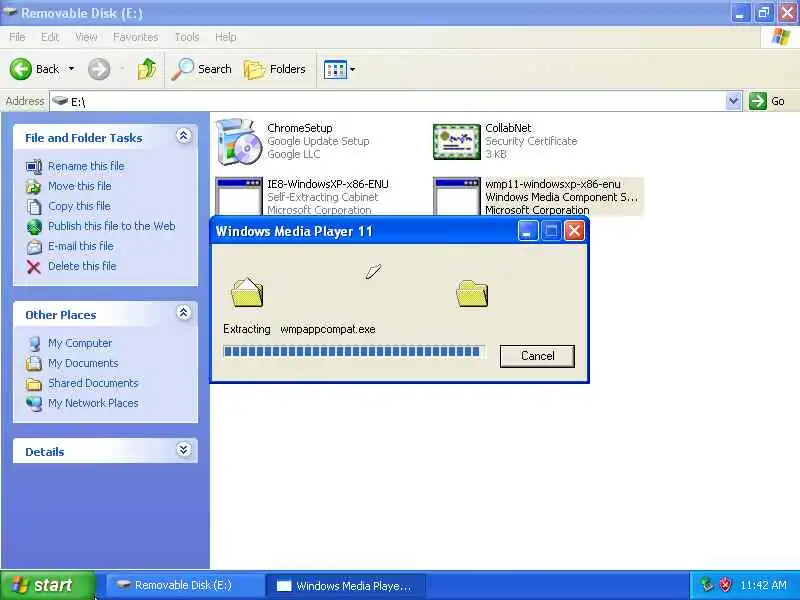The image size is (800, 600).
Task: Open My Documents from Other Places
Action: point(83,363)
